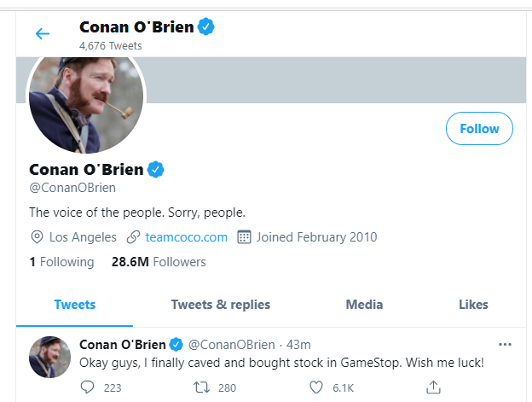
Task: Retweet the GameStop tweet via the retweet icon
Action: click(x=201, y=387)
